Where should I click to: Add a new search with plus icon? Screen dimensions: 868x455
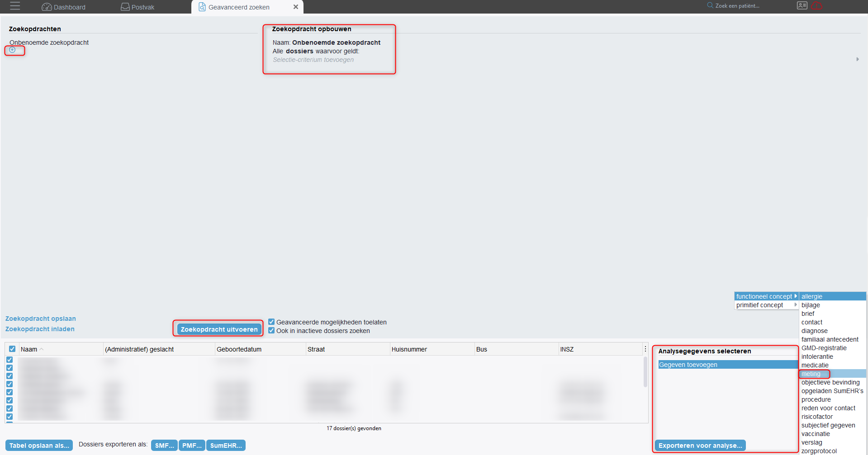point(12,50)
